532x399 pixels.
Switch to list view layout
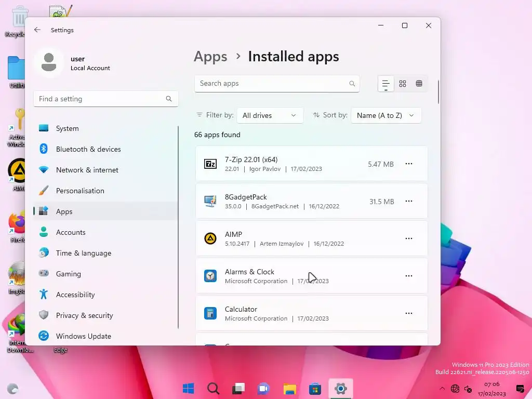386,84
